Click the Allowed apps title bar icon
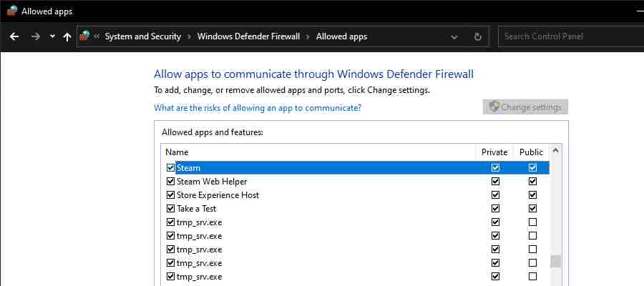This screenshot has height=286, width=644. click(x=12, y=11)
